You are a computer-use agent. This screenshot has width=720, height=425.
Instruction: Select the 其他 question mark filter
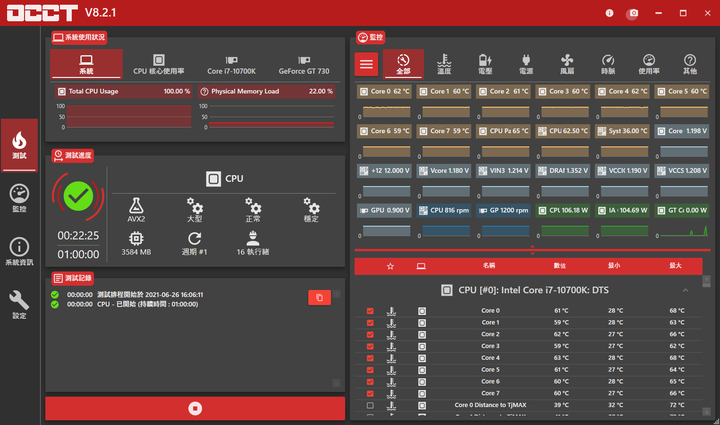pyautogui.click(x=690, y=64)
